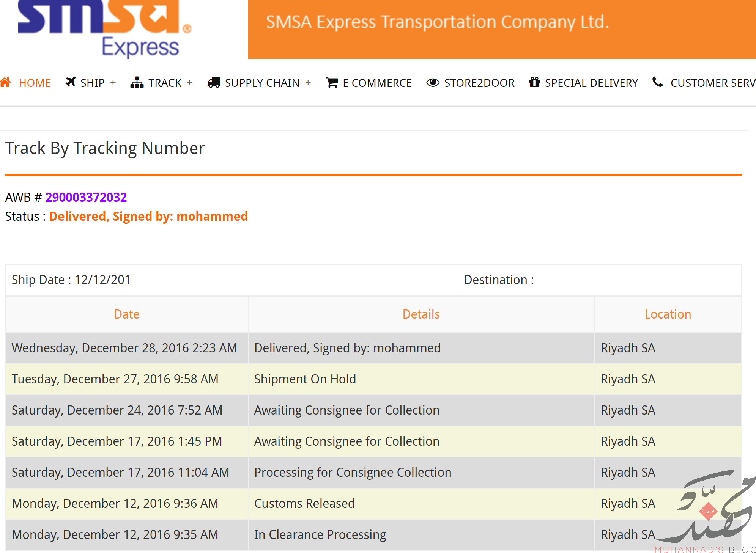This screenshot has height=553, width=756.
Task: Click the Destination : cell
Action: [600, 280]
